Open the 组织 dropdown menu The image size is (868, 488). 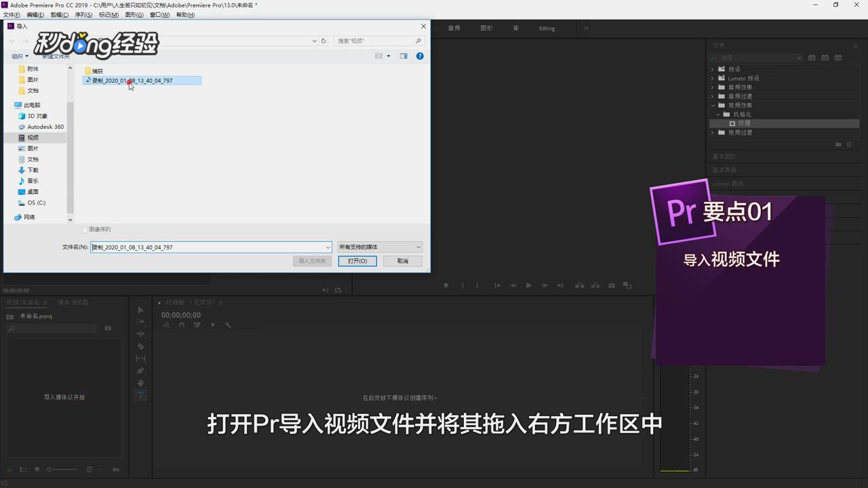(x=20, y=56)
